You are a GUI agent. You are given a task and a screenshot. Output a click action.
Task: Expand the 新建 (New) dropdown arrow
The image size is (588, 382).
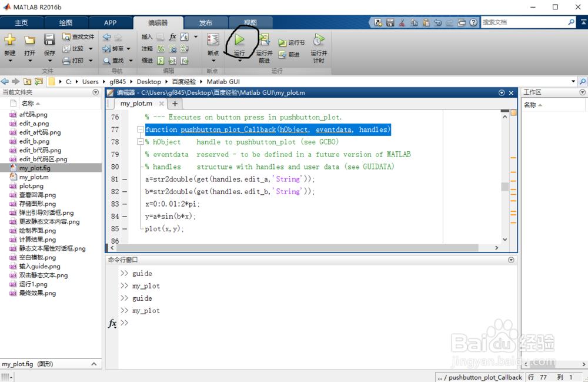click(x=10, y=61)
